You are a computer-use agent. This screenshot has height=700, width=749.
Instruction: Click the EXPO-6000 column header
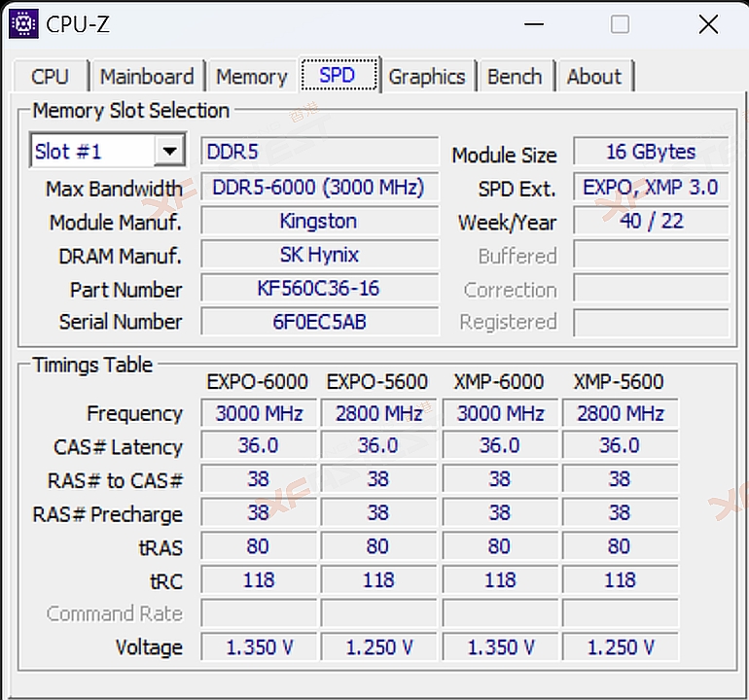(258, 381)
